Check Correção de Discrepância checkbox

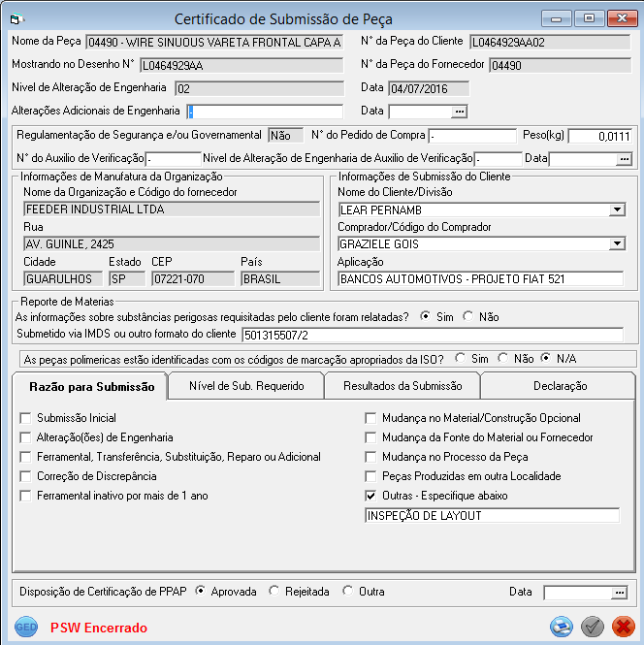(x=25, y=476)
